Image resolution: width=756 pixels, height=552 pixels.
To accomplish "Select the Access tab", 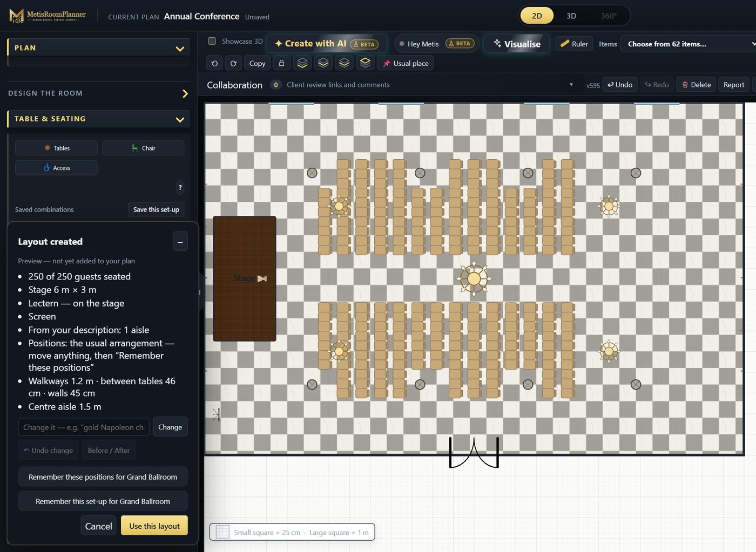I will pos(57,168).
